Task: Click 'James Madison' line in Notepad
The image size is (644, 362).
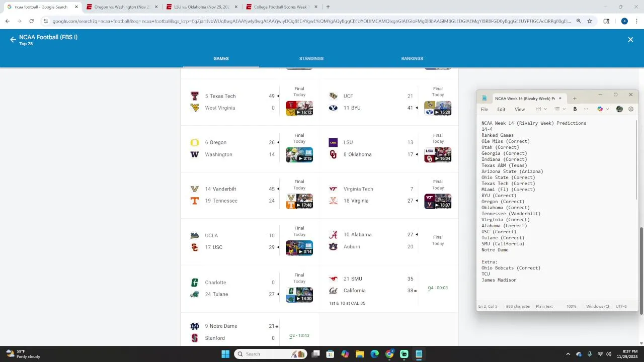Action: (499, 280)
